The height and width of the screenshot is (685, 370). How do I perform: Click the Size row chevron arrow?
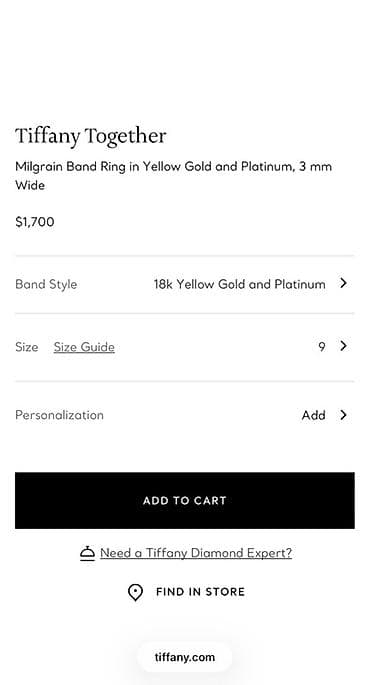coord(344,346)
